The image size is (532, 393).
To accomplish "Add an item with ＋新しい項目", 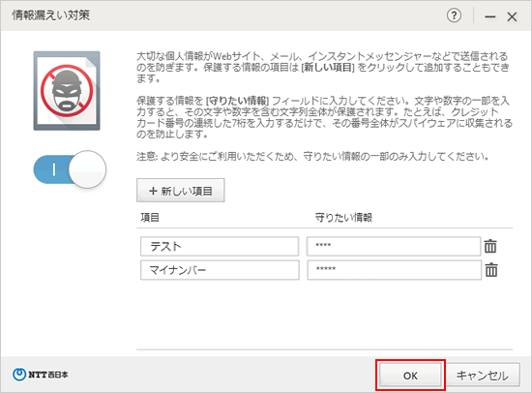I will pos(181,191).
